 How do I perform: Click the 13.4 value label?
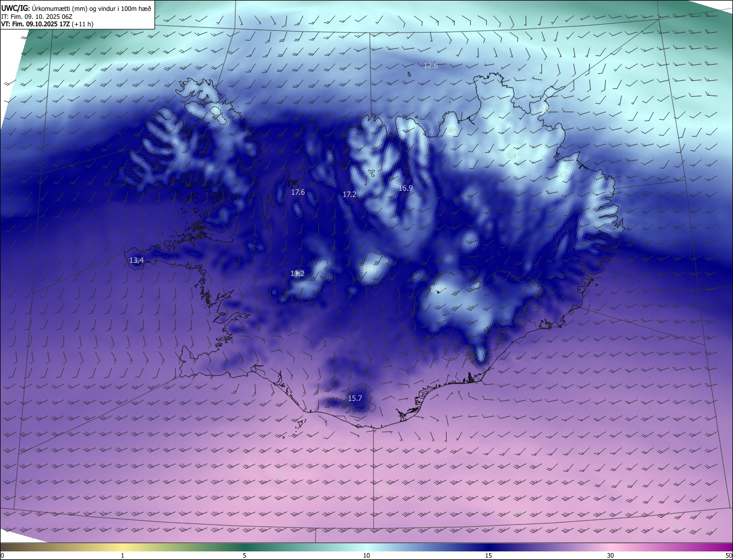coord(136,261)
